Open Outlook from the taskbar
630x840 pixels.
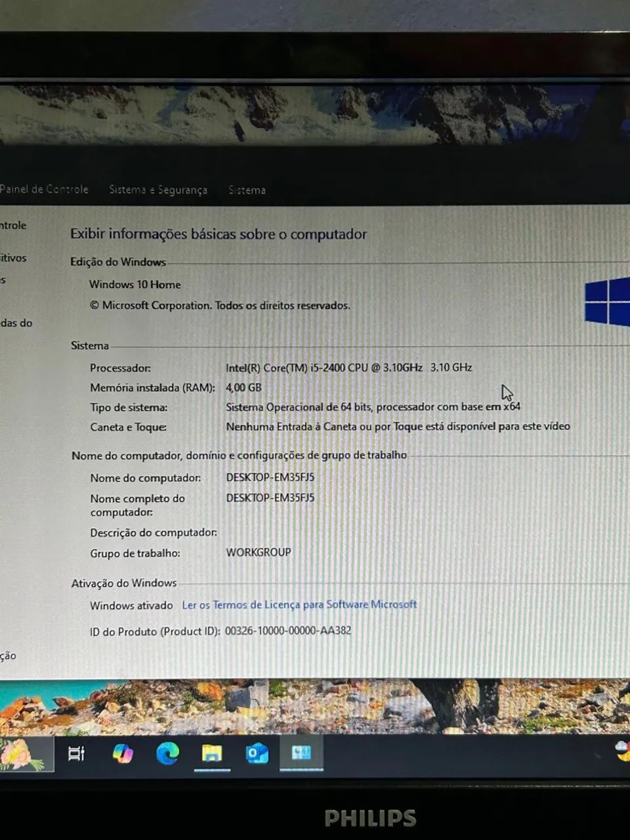pyautogui.click(x=257, y=753)
